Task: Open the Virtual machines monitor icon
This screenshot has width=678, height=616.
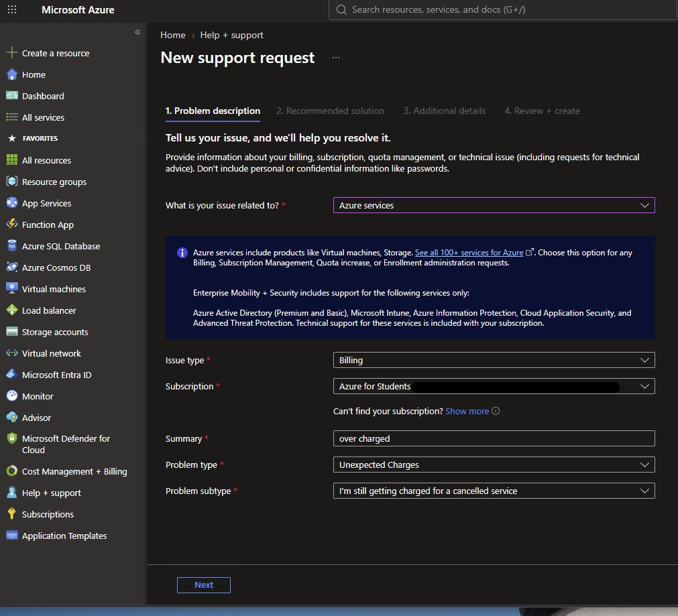Action: coord(12,289)
